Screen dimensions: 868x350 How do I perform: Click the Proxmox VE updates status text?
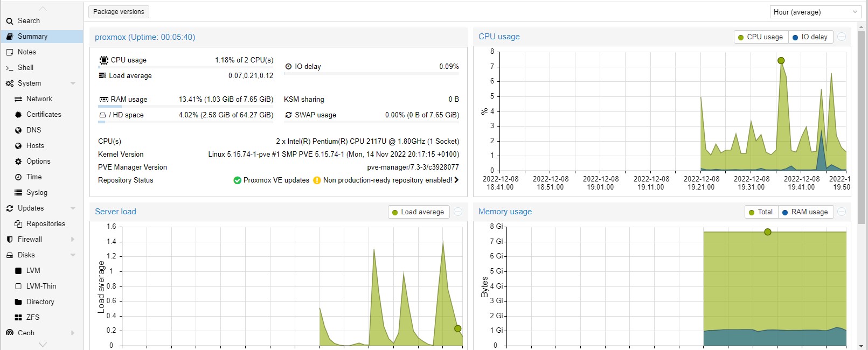tap(276, 180)
